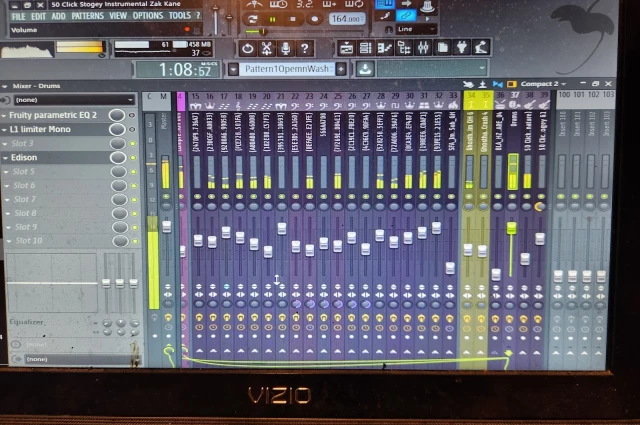640x425 pixels.
Task: Open the PATTERNS menu
Action: pyautogui.click(x=87, y=16)
